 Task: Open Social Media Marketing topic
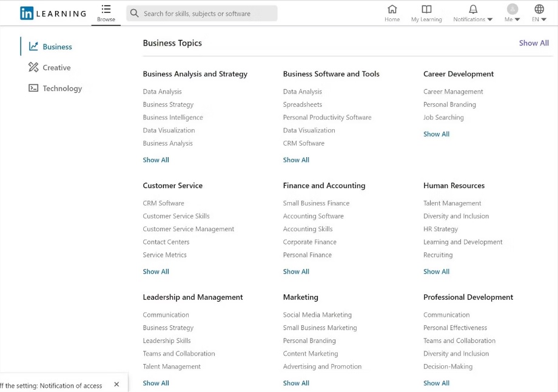[x=317, y=315]
